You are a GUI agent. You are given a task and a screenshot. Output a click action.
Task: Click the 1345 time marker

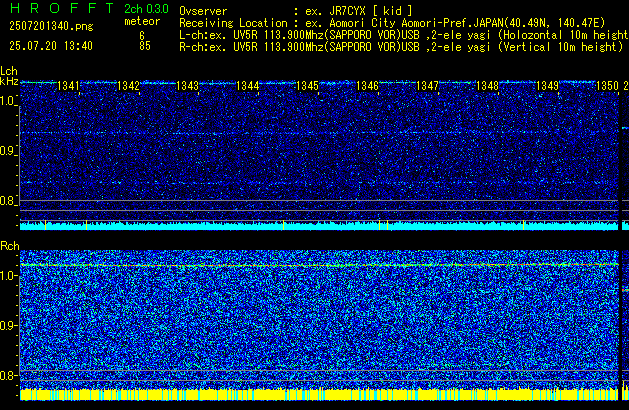307,86
